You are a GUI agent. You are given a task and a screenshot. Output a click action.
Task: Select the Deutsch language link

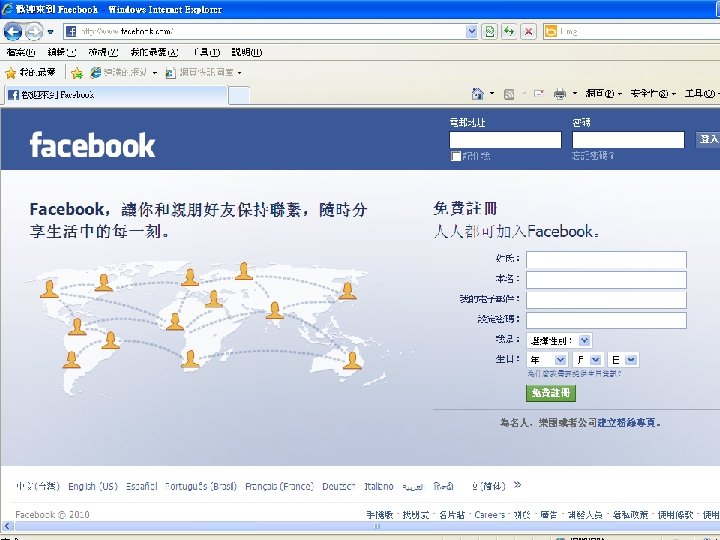338,486
